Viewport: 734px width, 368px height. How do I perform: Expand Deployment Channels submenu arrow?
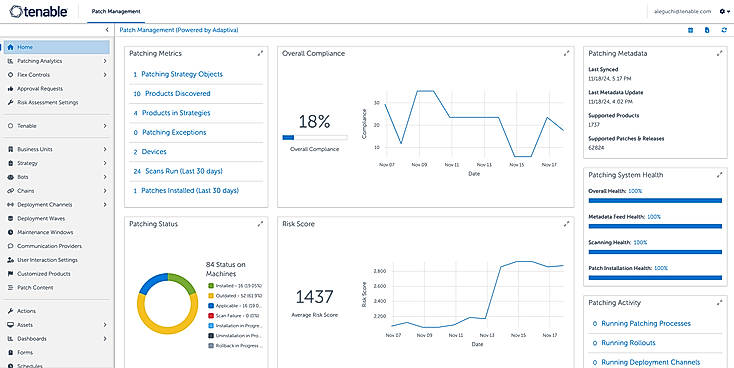pos(105,205)
